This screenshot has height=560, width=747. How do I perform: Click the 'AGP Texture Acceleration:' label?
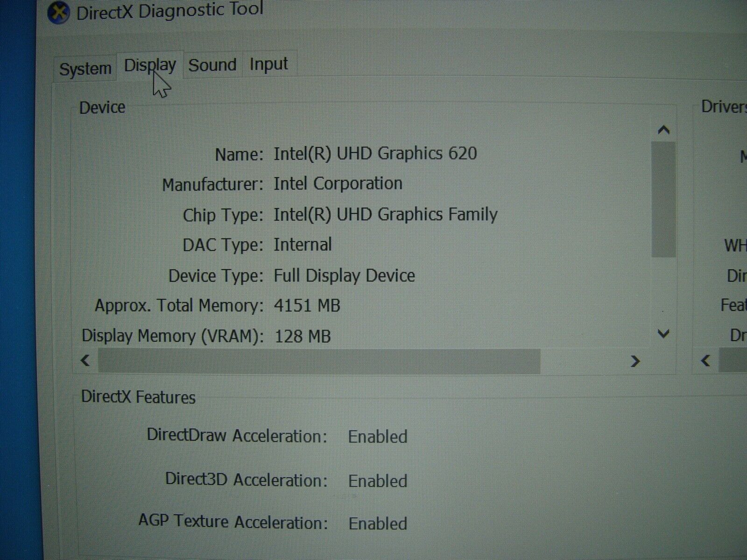tap(233, 522)
